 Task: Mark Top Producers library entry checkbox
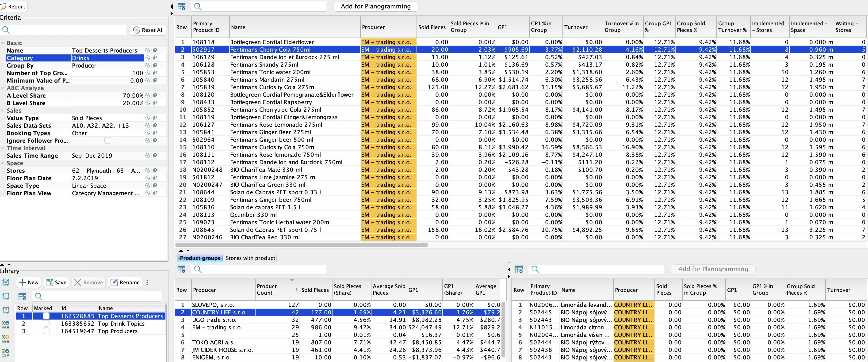click(x=46, y=331)
